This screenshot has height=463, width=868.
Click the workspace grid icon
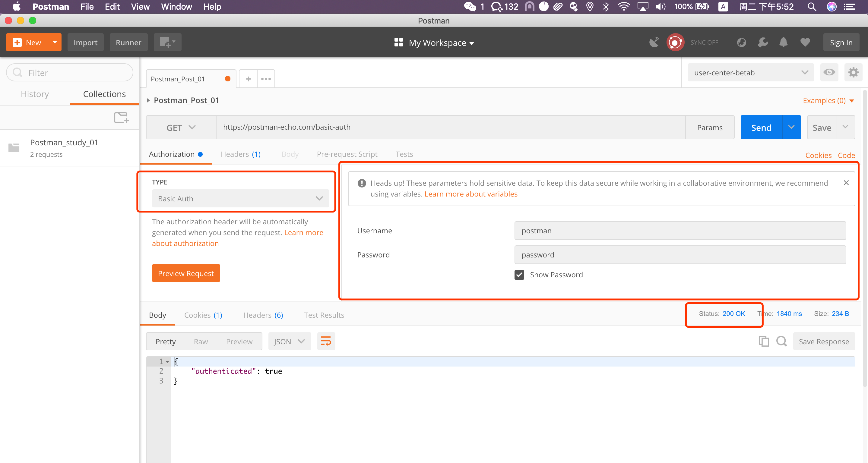pyautogui.click(x=398, y=43)
